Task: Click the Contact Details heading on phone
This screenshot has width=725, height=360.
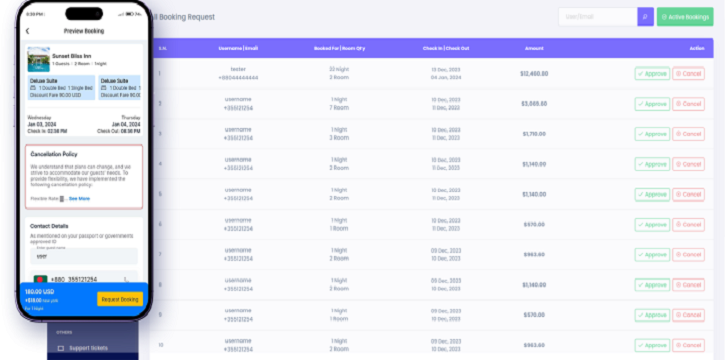Action: pyautogui.click(x=49, y=226)
